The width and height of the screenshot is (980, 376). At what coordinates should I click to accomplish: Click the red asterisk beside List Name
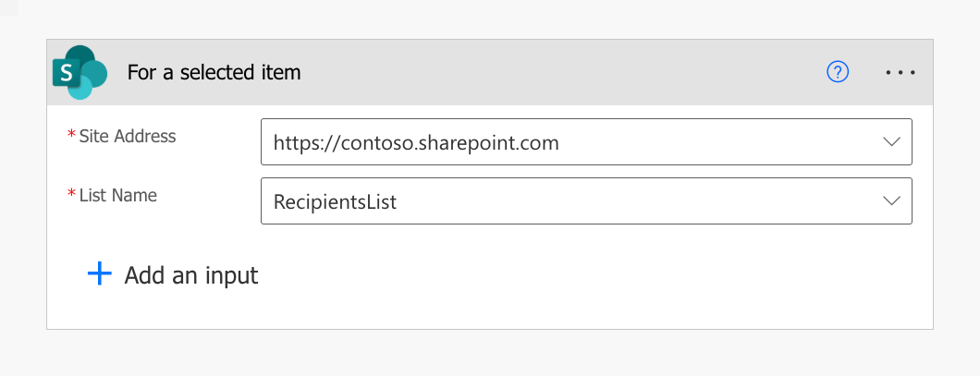point(71,195)
